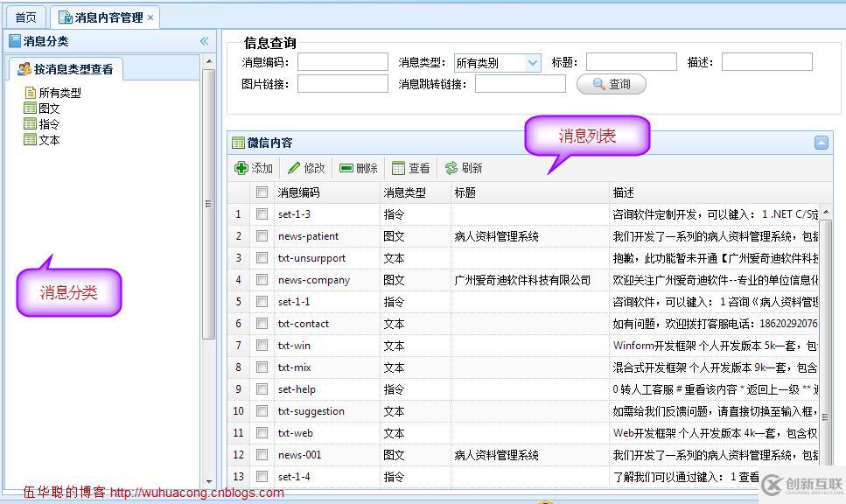
Task: Click the left panel scrollbar up arrow
Action: (x=209, y=61)
